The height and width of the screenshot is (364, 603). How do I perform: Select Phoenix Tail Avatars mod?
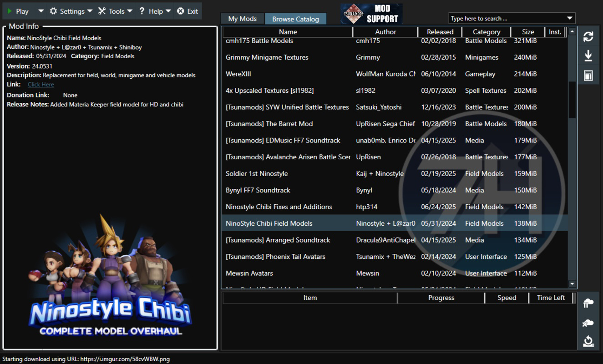pos(395,257)
